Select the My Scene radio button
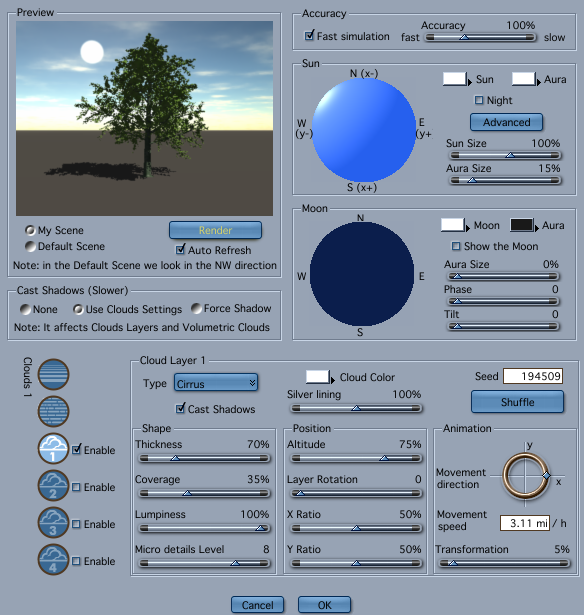Image resolution: width=584 pixels, height=615 pixels. click(30, 230)
